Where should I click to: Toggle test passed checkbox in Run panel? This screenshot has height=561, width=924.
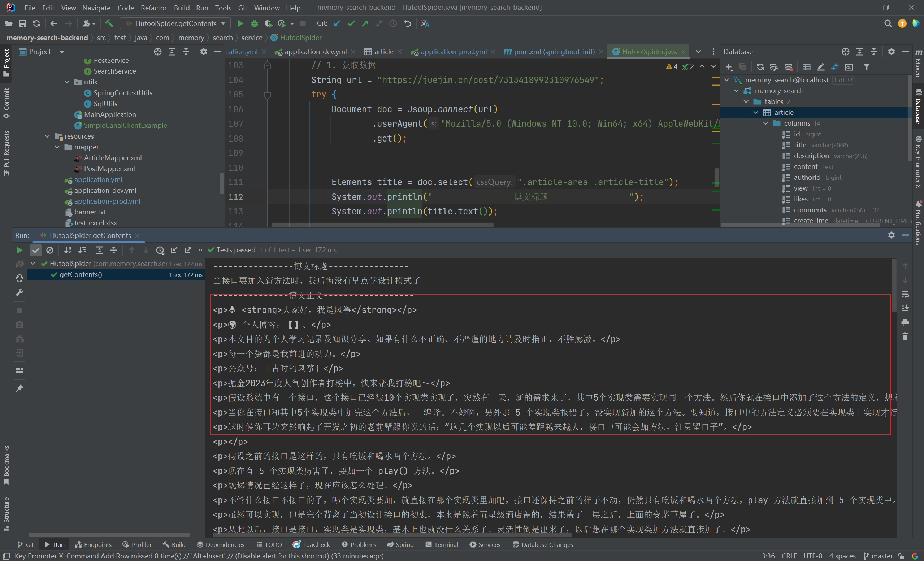coord(36,249)
